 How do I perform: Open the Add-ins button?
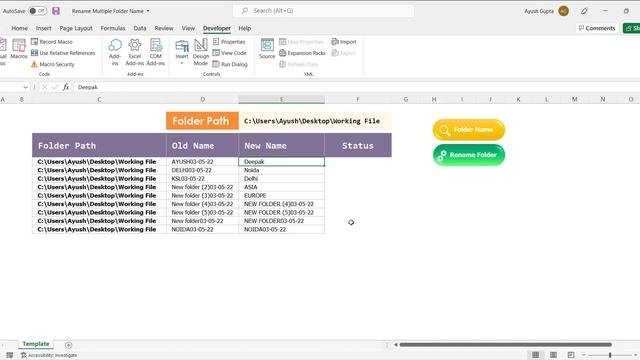pyautogui.click(x=115, y=52)
